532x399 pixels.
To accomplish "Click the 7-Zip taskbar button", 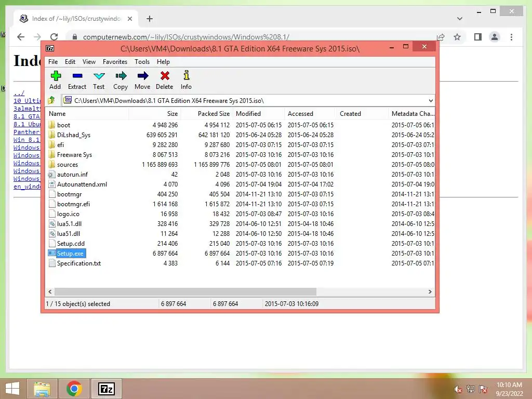I will tap(106, 389).
